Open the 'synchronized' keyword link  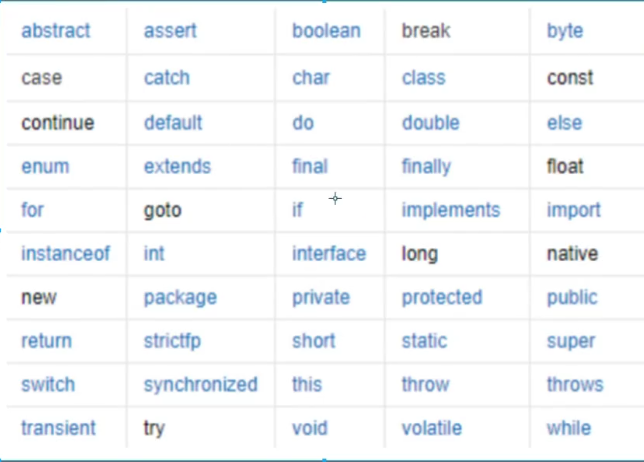point(200,385)
